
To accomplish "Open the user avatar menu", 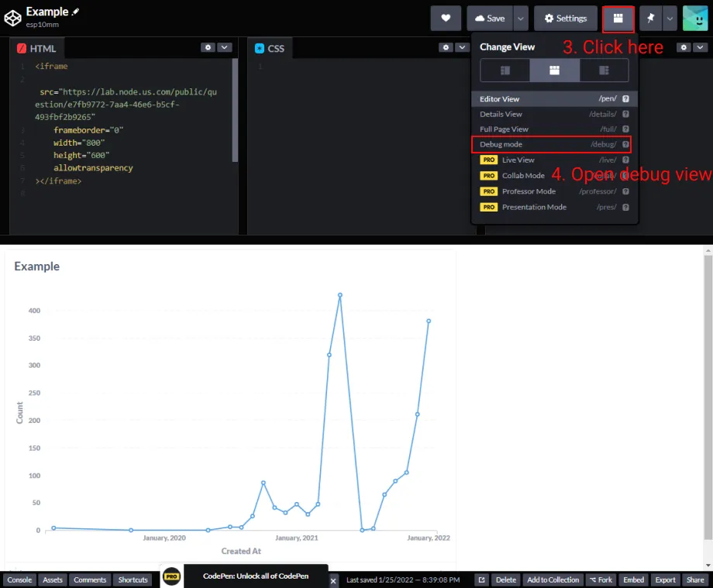I will point(694,19).
